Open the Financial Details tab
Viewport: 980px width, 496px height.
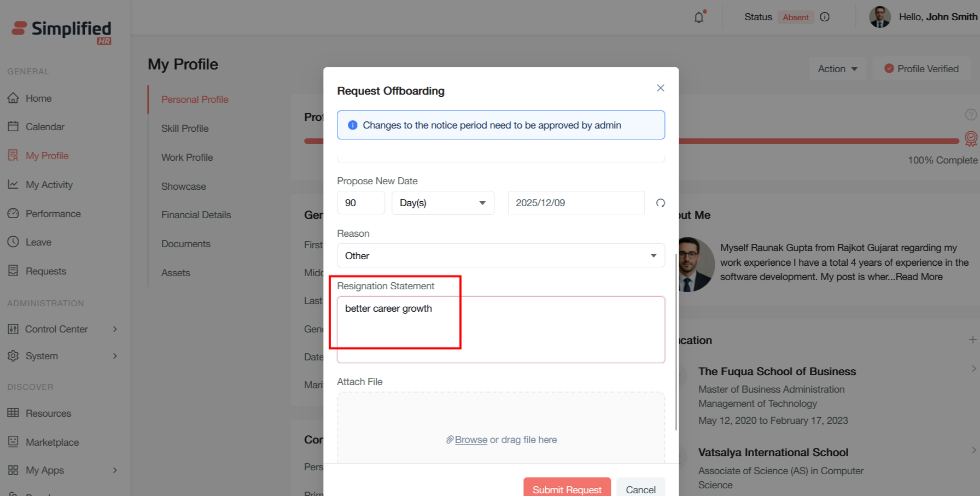[x=196, y=215]
